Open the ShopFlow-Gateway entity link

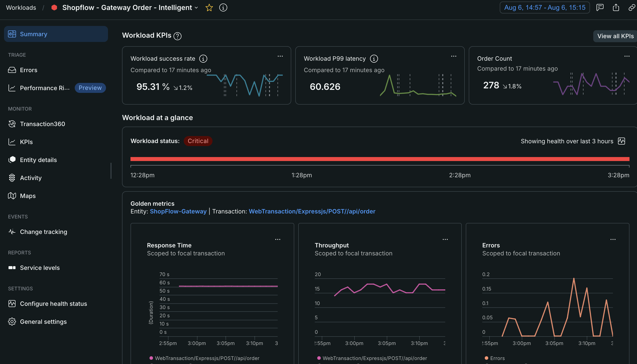click(x=178, y=211)
